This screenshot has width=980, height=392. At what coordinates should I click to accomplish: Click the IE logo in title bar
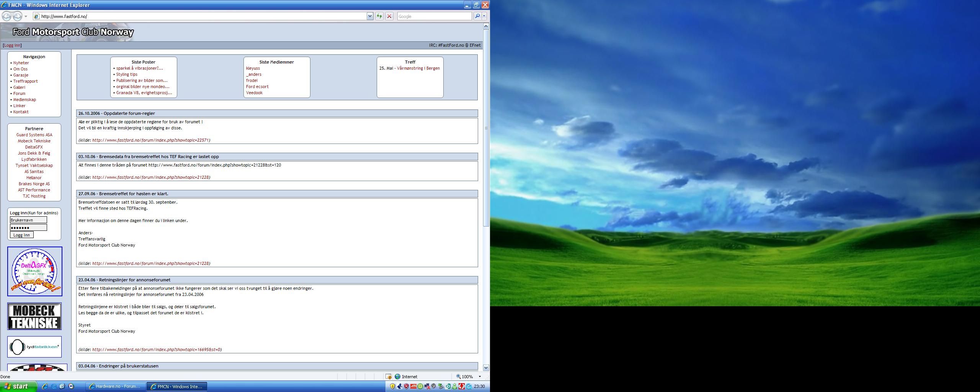[x=4, y=5]
